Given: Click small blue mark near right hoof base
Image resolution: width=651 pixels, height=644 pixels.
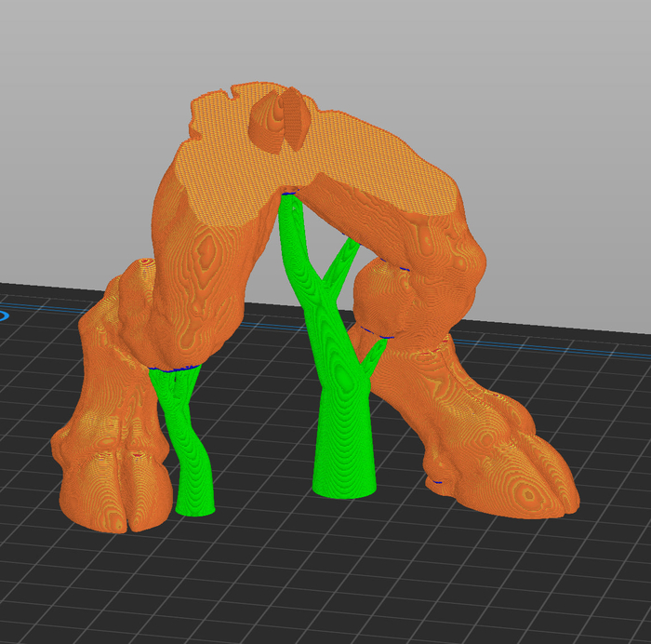Looking at the screenshot, I should [x=437, y=482].
